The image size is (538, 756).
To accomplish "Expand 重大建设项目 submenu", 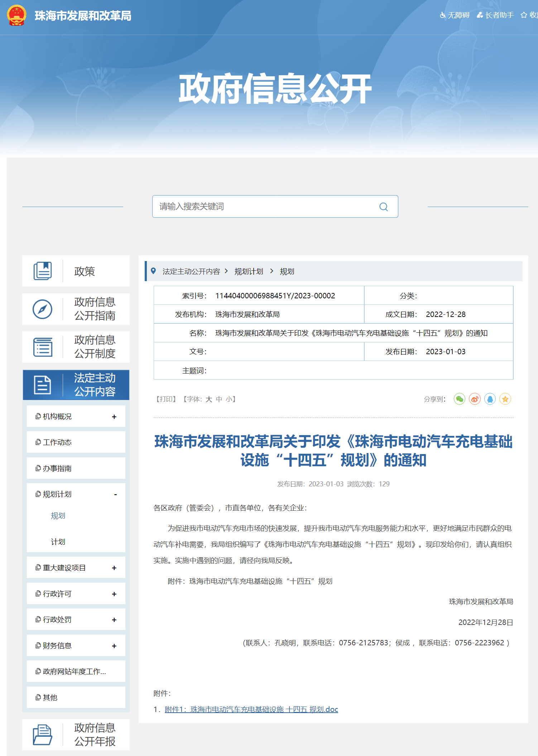I will [114, 568].
